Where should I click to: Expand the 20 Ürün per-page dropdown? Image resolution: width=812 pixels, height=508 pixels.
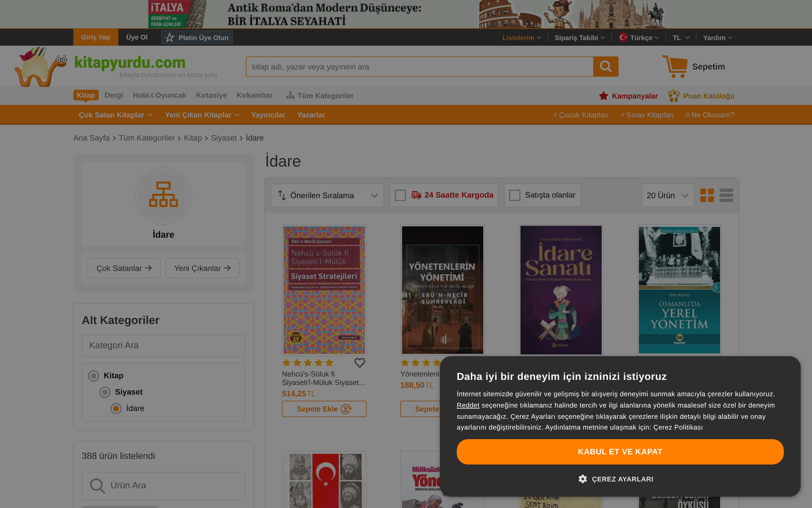[x=668, y=195]
